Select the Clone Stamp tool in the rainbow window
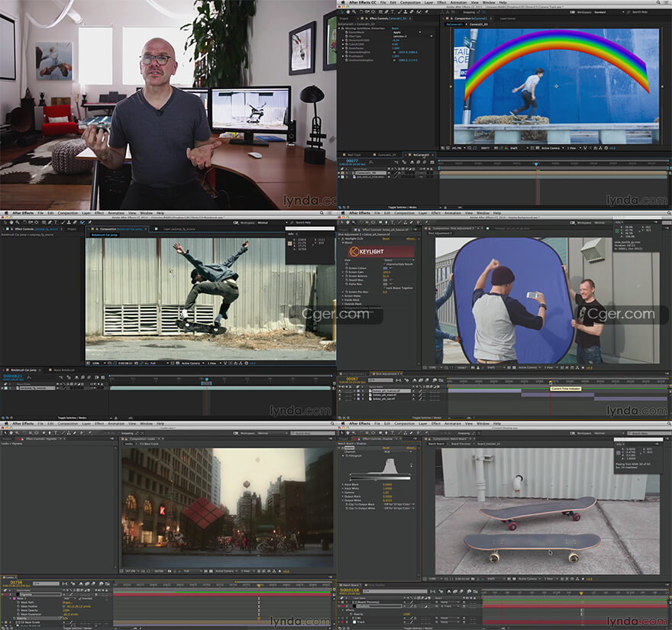 pos(405,12)
